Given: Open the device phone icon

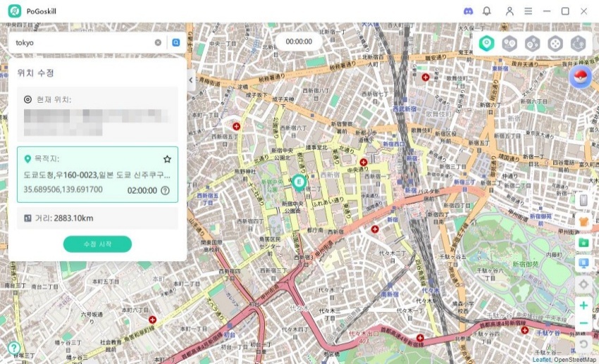Looking at the screenshot, I should click(583, 200).
